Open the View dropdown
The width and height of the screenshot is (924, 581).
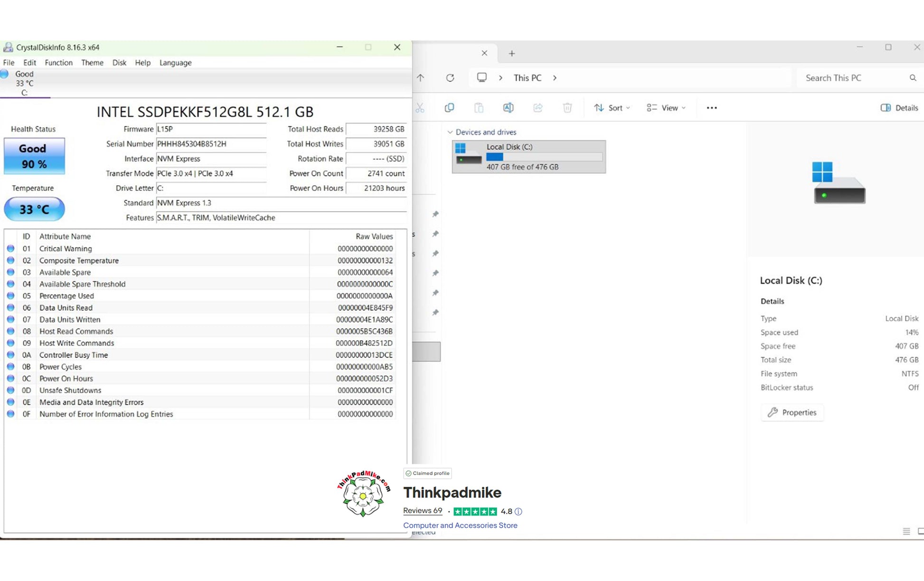pyautogui.click(x=666, y=108)
